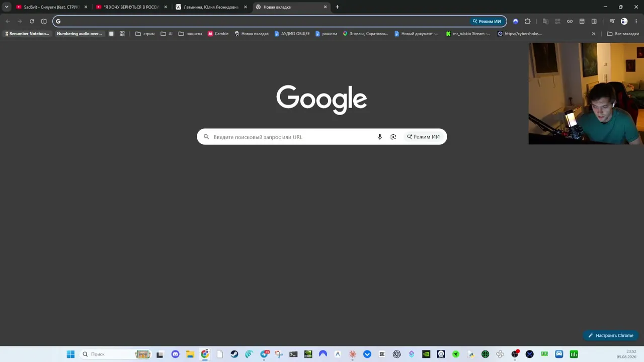The image size is (644, 362).
Task: Open the 'Новая вкладка' bookmark in bookmarks bar
Action: point(252,34)
